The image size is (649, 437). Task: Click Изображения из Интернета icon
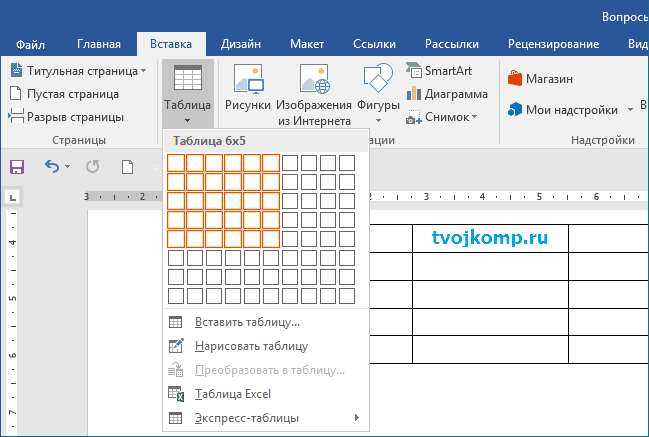315,79
